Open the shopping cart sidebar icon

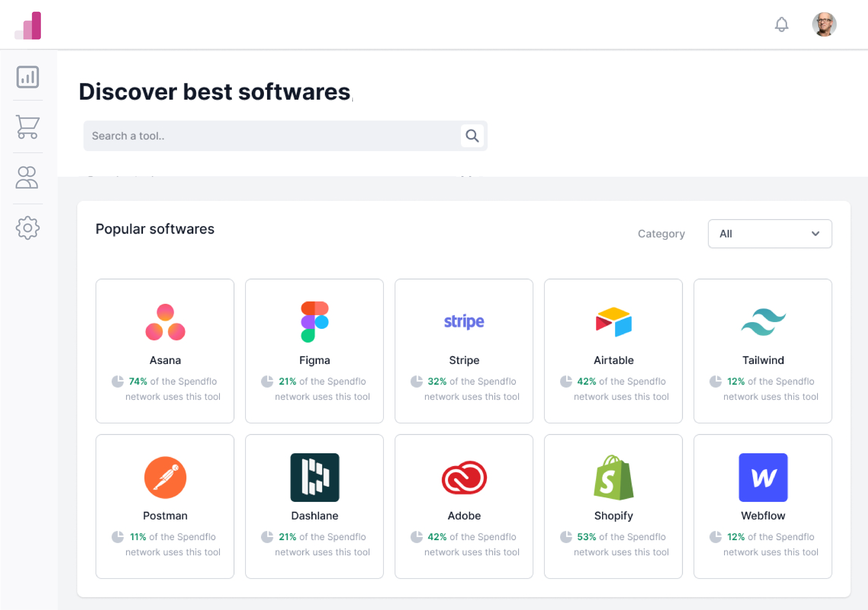28,127
